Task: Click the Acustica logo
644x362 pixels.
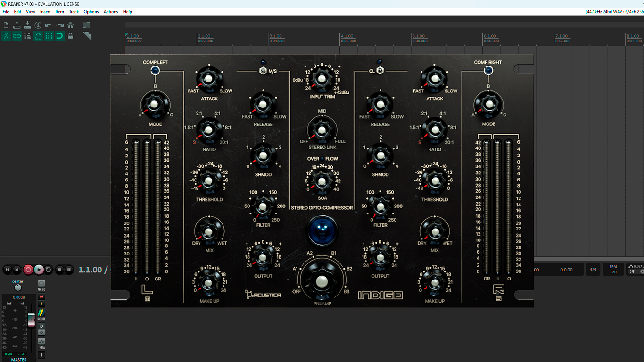Action: 263,295
